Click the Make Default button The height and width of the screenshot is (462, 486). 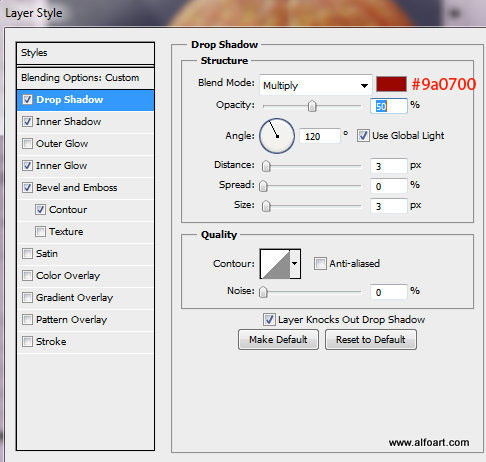[278, 340]
